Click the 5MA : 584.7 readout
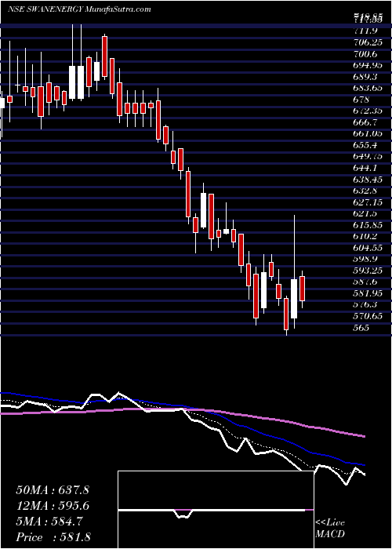Viewport: 392px width, 549px height. coord(49,522)
